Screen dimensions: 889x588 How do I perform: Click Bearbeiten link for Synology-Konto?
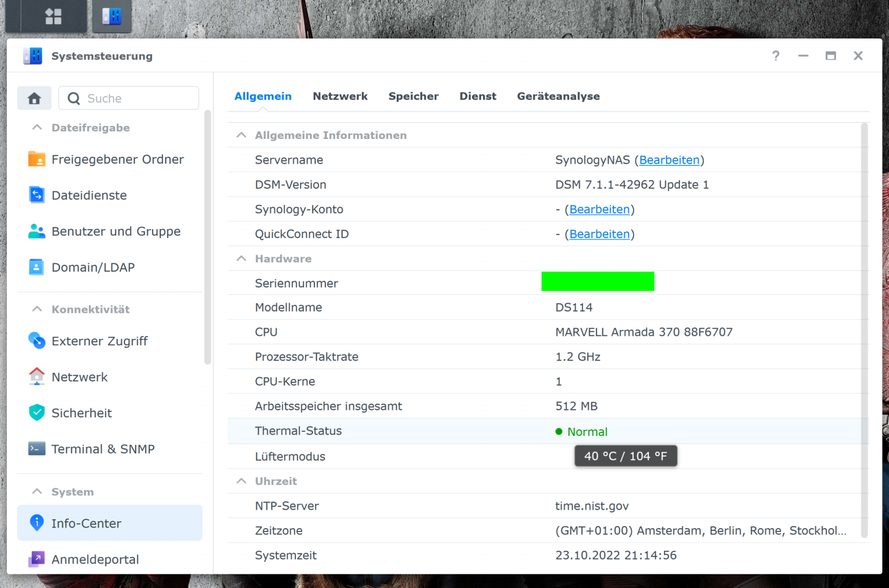pyautogui.click(x=599, y=209)
